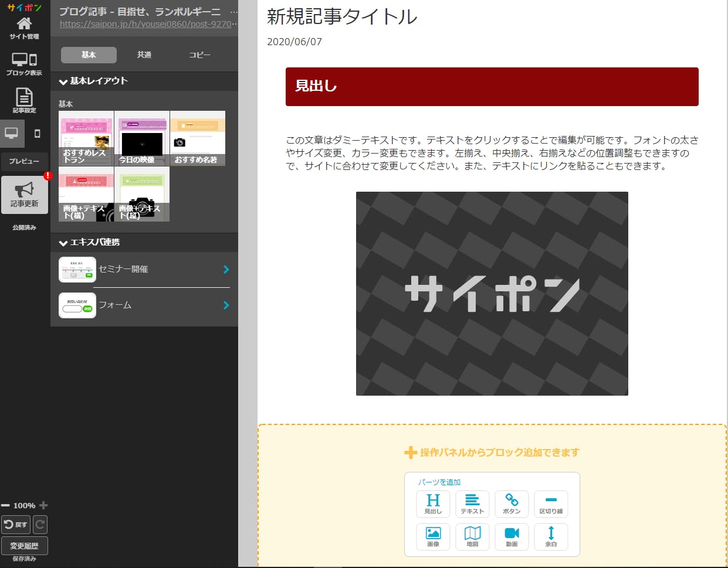Image resolution: width=728 pixels, height=568 pixels.
Task: Open 記事設定 document icon
Action: tap(24, 100)
